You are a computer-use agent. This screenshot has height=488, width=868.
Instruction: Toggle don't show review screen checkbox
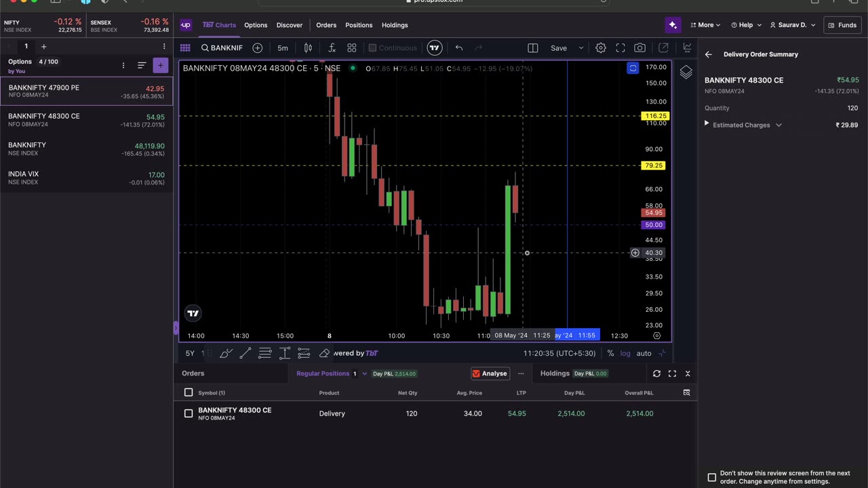point(712,477)
